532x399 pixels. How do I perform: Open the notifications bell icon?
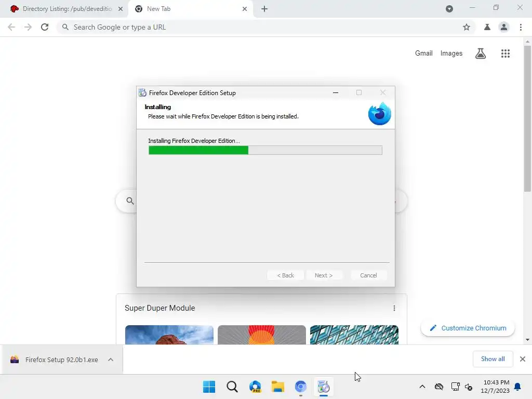(x=518, y=387)
